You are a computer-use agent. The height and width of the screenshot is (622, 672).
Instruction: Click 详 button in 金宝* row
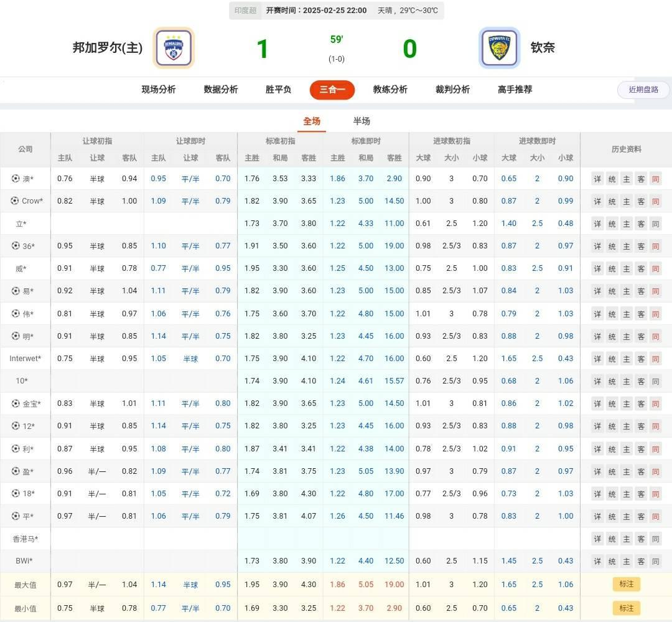[597, 404]
